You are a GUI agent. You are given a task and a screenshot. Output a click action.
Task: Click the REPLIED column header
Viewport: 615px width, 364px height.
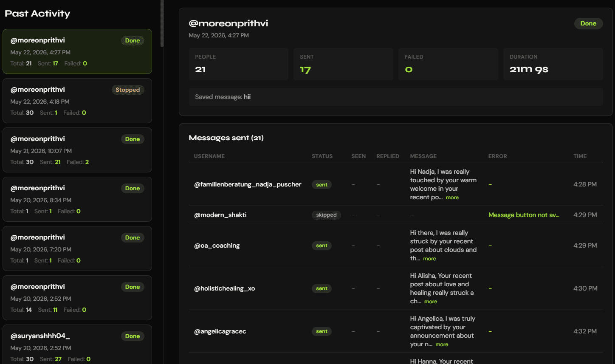pyautogui.click(x=388, y=156)
